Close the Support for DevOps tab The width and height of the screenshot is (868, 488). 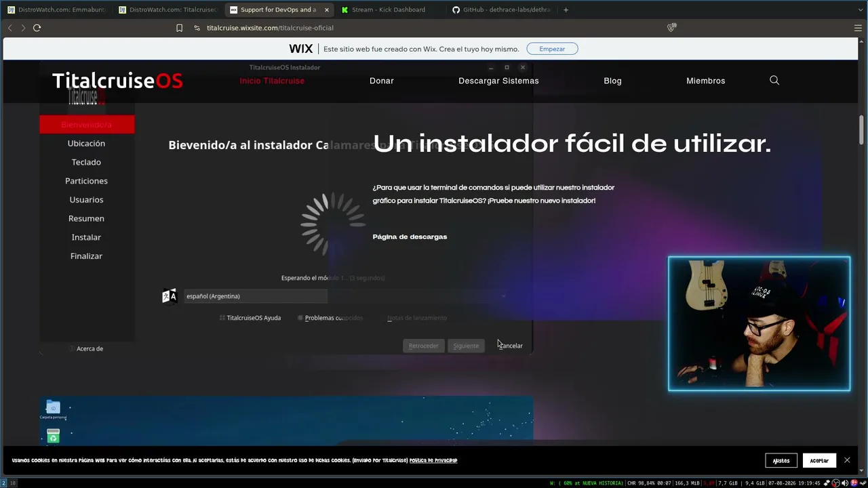click(x=326, y=9)
